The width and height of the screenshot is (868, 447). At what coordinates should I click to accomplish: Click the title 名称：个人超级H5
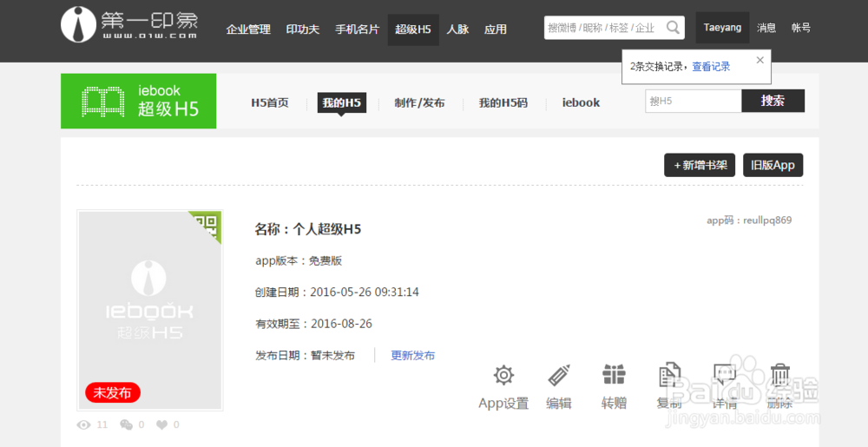pyautogui.click(x=308, y=229)
